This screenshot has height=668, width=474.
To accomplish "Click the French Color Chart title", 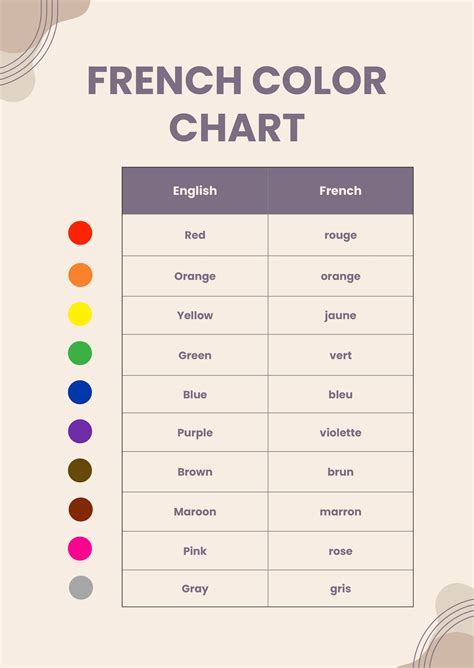I will click(237, 104).
